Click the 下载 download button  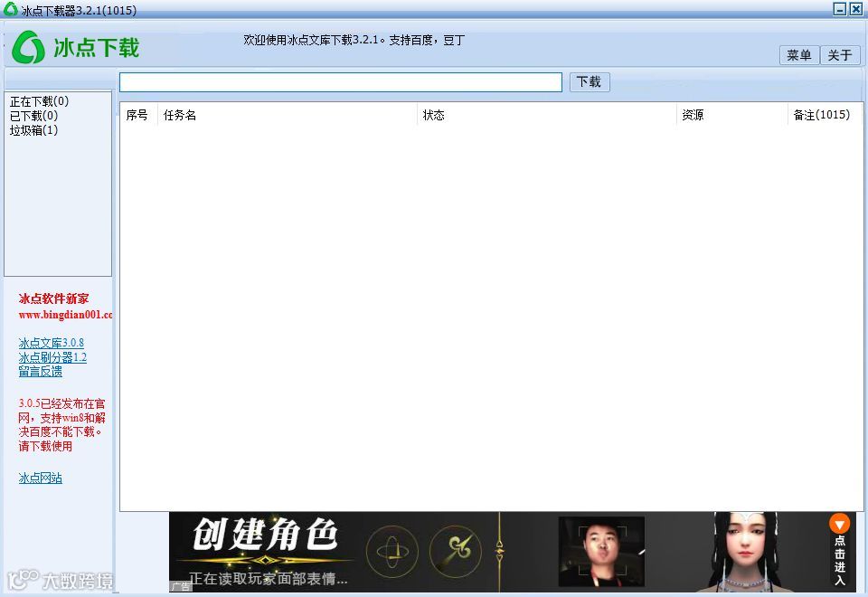pyautogui.click(x=590, y=82)
